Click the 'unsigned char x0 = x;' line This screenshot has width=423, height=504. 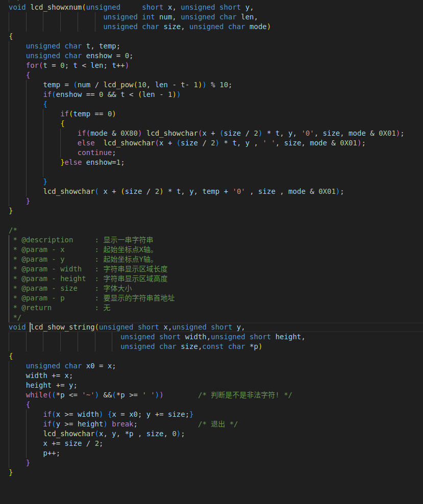tap(71, 366)
